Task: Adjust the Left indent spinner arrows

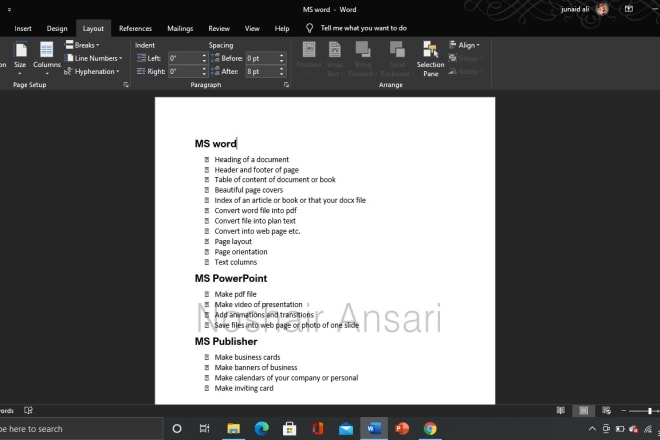Action: 204,58
